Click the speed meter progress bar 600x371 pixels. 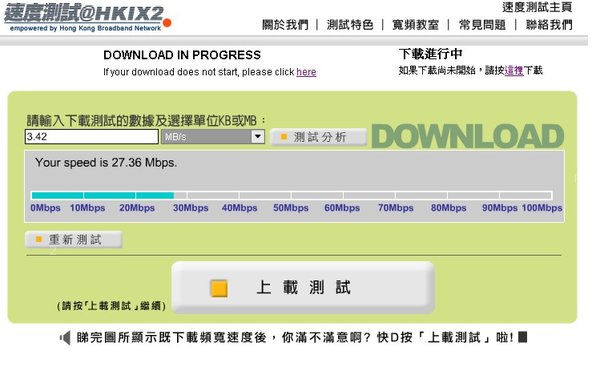pyautogui.click(x=292, y=195)
